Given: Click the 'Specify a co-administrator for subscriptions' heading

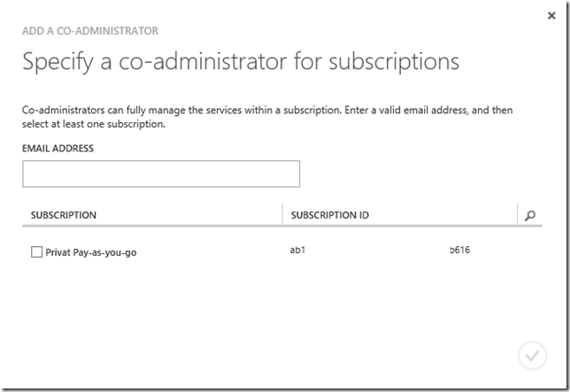Looking at the screenshot, I should 241,62.
